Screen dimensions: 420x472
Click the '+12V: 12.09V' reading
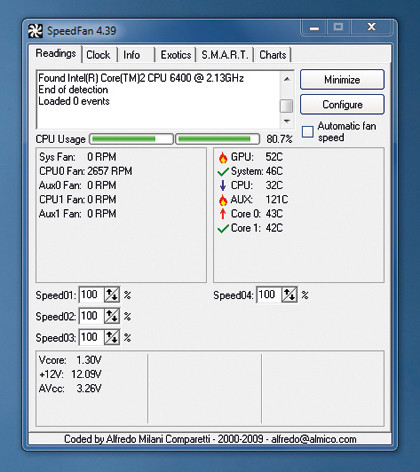[x=70, y=374]
